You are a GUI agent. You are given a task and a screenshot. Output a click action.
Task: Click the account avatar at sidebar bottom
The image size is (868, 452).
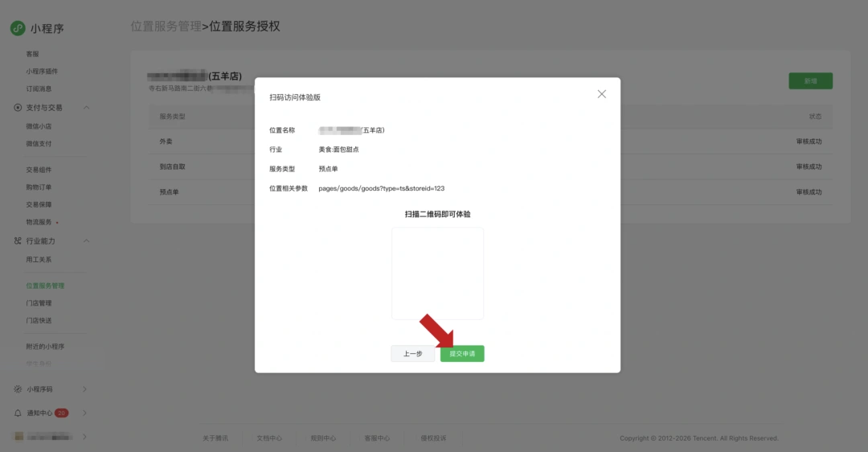click(18, 437)
